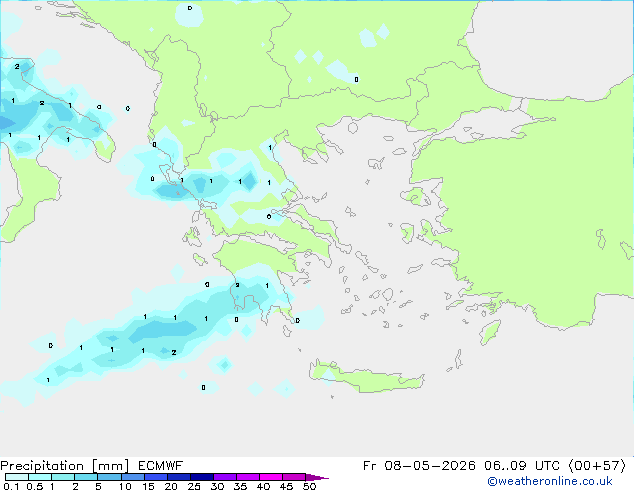Click the legend value '30'

(x=217, y=486)
